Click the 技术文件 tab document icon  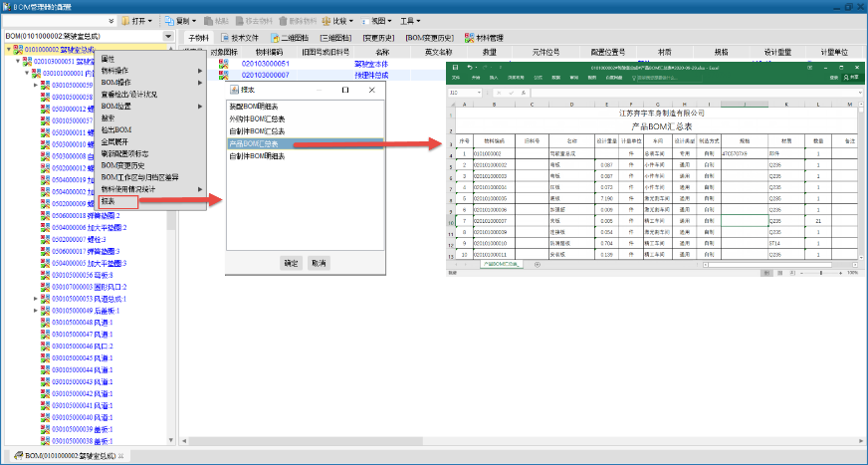coord(224,38)
